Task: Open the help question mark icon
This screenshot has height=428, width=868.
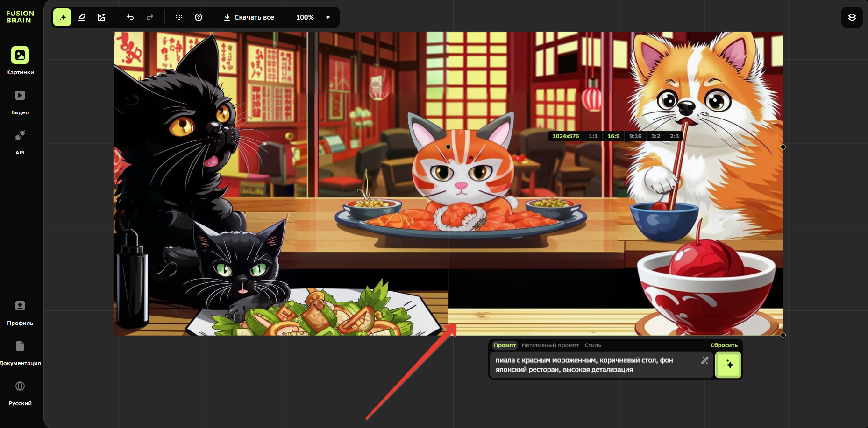Action: [199, 17]
